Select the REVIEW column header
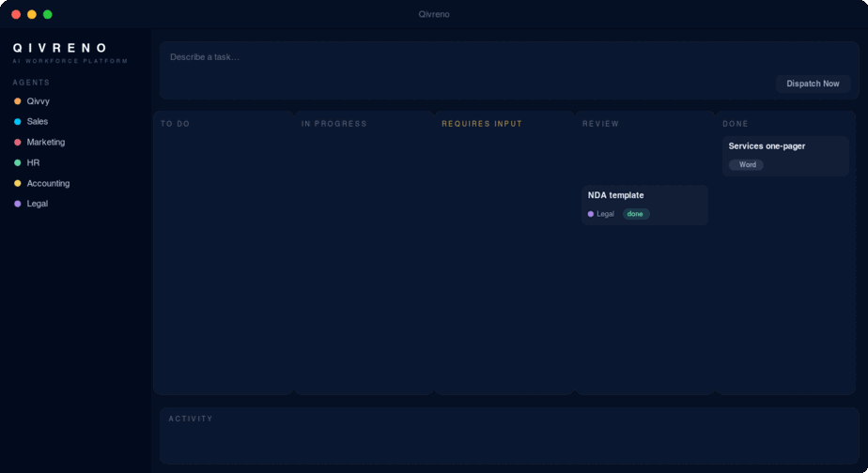This screenshot has width=868, height=473. (x=600, y=124)
